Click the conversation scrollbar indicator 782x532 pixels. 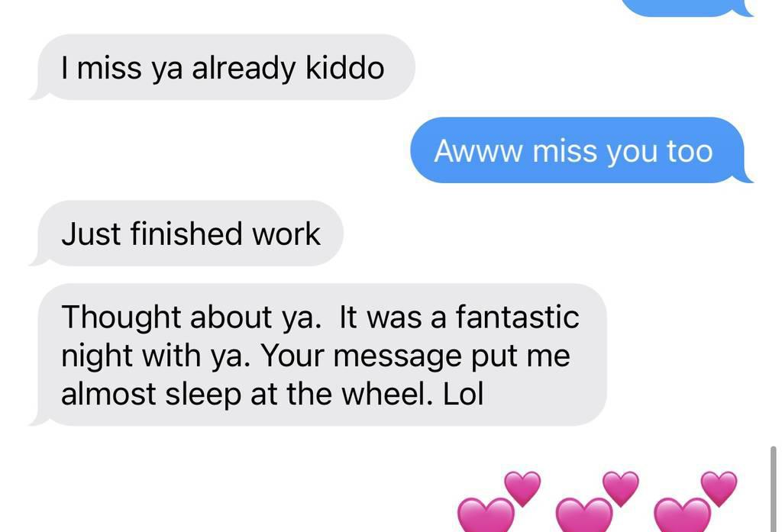pyautogui.click(x=773, y=489)
